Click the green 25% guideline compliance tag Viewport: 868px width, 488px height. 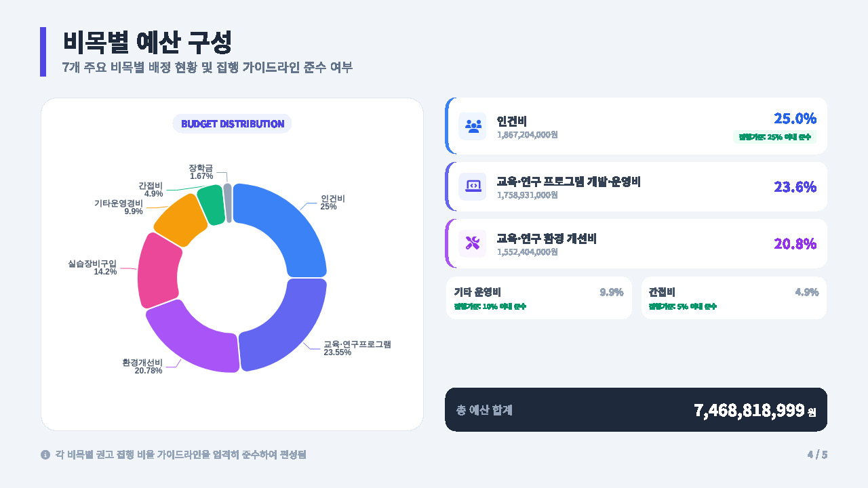774,137
